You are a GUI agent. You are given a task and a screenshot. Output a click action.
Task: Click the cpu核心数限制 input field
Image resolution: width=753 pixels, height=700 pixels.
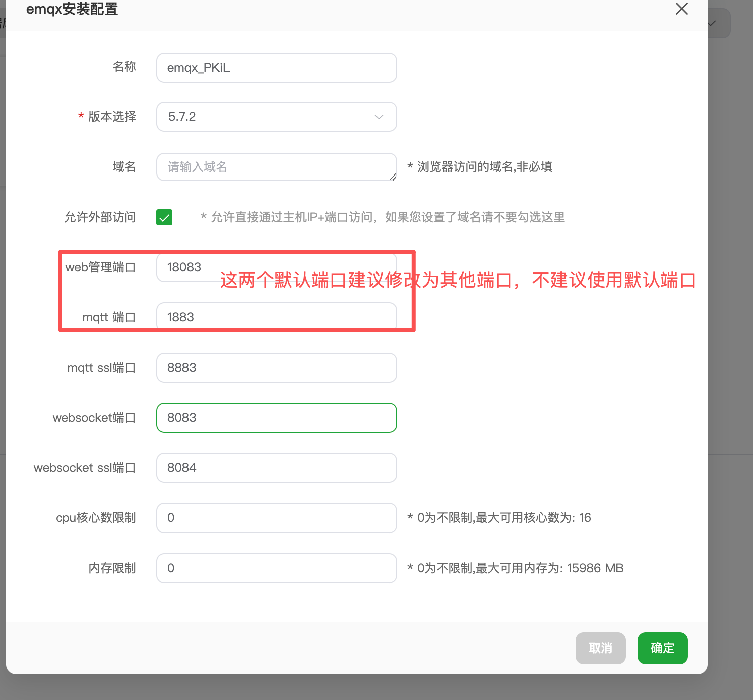276,518
